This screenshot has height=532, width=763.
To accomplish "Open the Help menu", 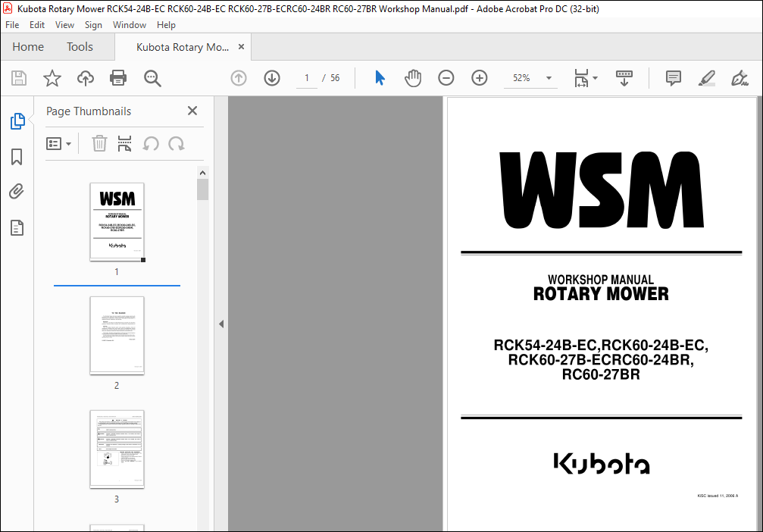I will [x=166, y=25].
